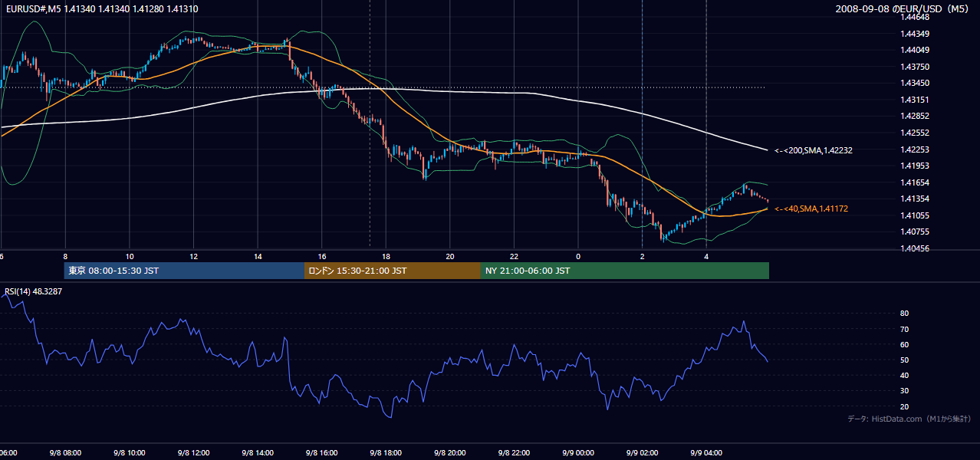Click RSI scale value 50
Viewport: 980px width, 460px height.
pos(905,360)
